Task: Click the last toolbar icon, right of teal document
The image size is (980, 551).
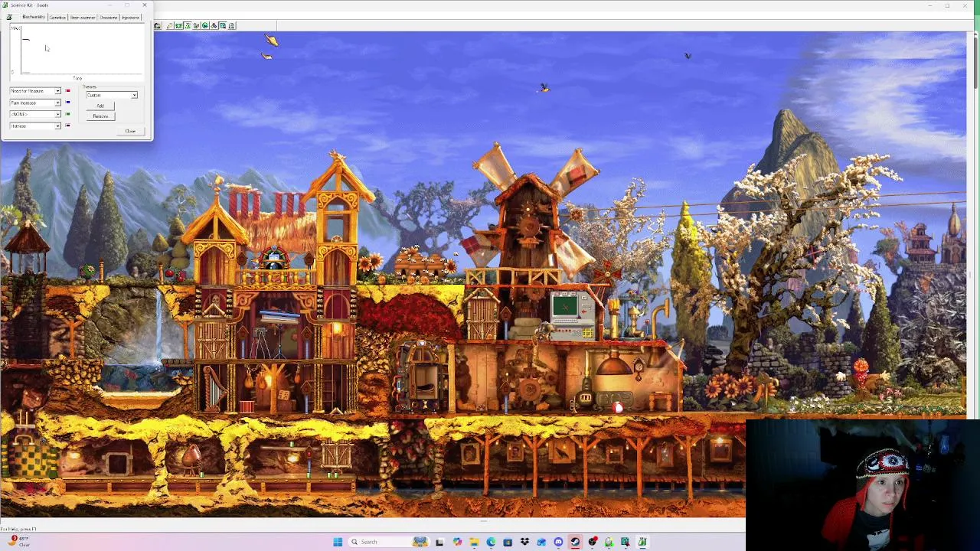Action: (231, 25)
